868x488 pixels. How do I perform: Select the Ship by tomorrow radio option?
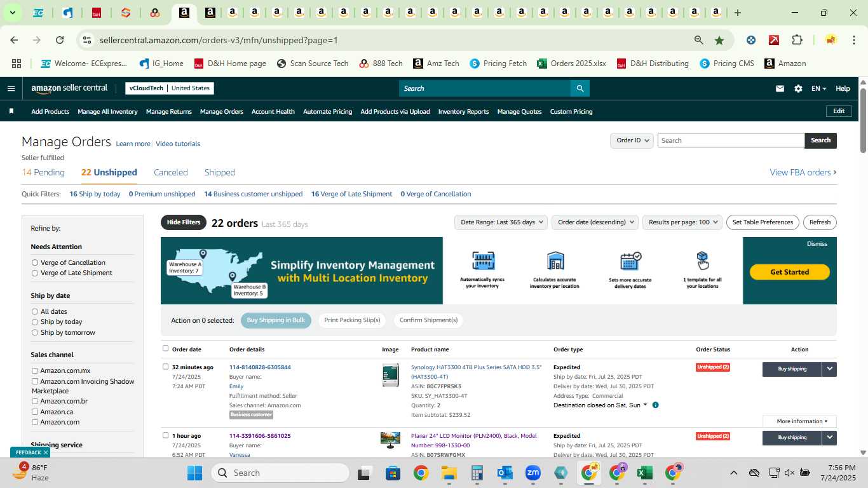35,332
